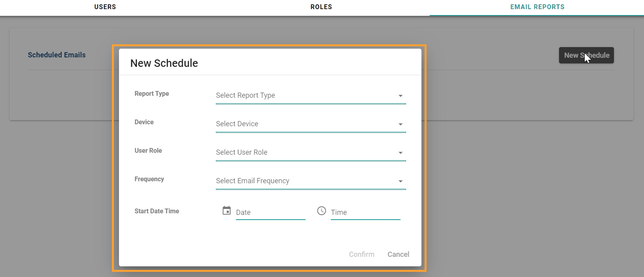Viewport: 644px width, 277px height.
Task: Open the 'Select User Role' combo box
Action: click(304, 153)
